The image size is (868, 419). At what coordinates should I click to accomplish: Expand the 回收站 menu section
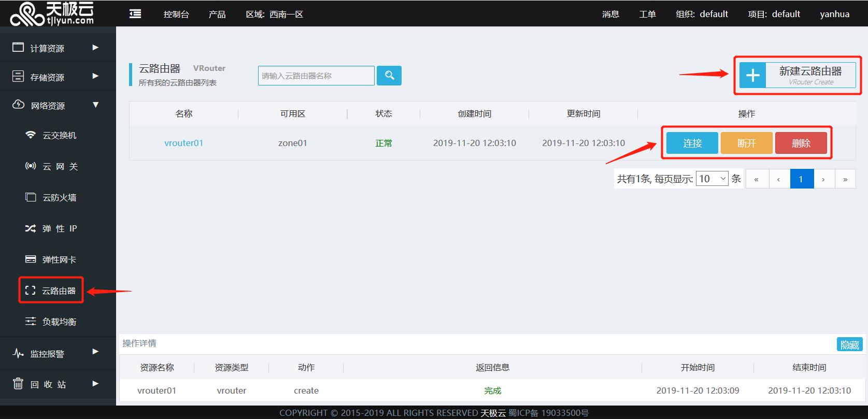(57, 384)
